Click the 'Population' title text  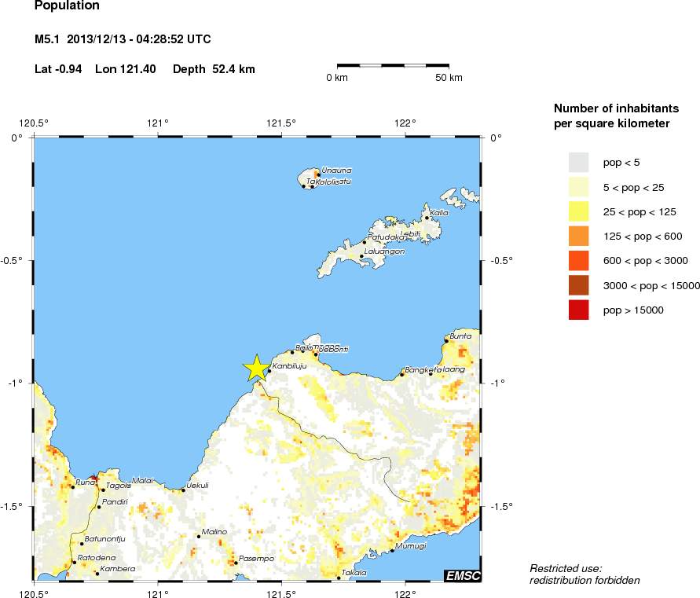point(67,6)
